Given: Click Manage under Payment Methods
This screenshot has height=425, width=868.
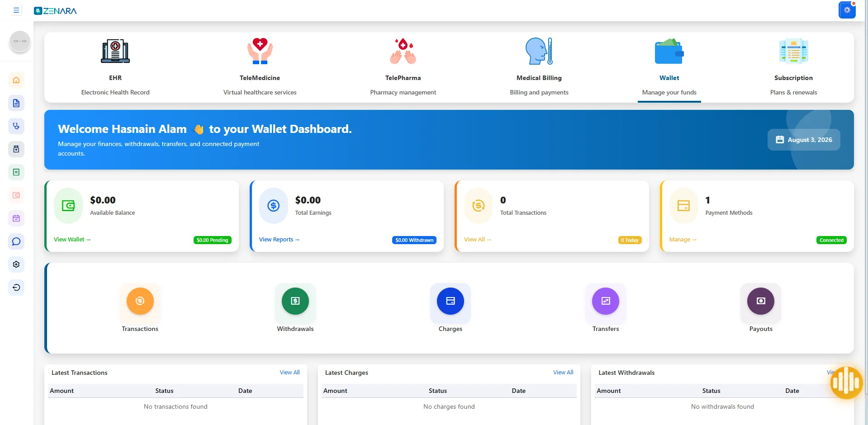Looking at the screenshot, I should tap(683, 240).
